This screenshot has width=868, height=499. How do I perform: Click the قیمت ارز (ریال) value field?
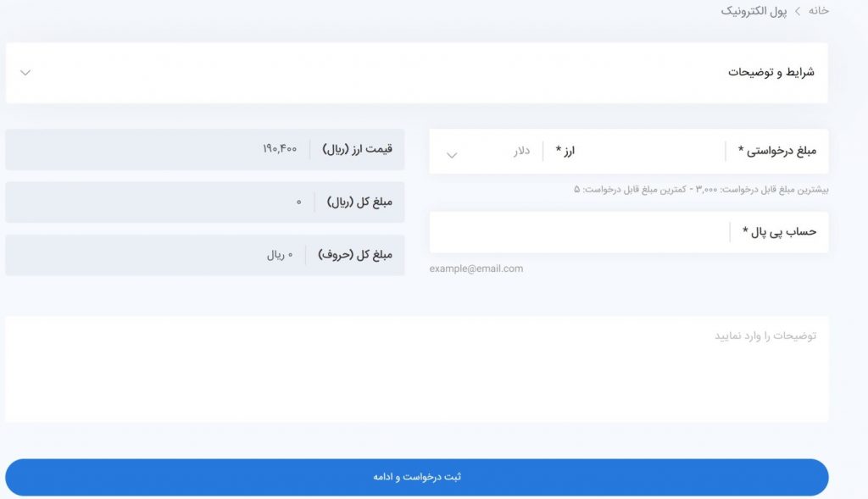point(205,149)
